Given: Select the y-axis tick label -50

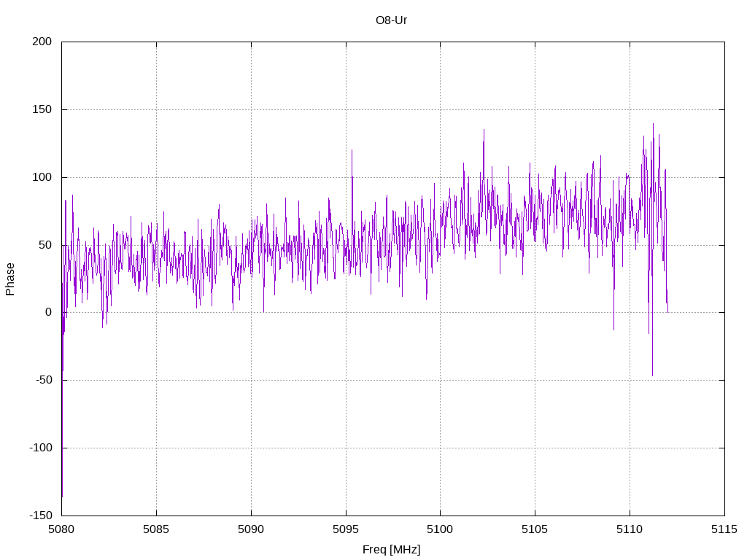Looking at the screenshot, I should point(44,380).
